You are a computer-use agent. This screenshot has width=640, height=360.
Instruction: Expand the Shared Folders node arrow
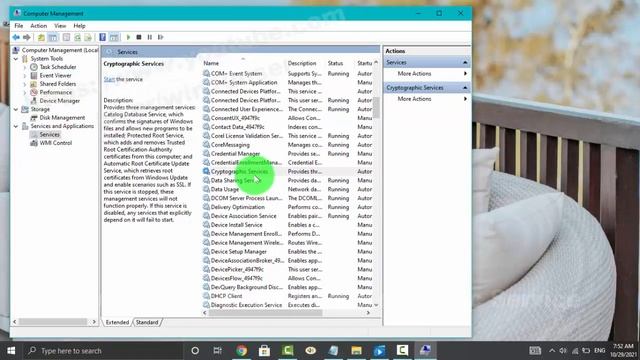tap(25, 84)
